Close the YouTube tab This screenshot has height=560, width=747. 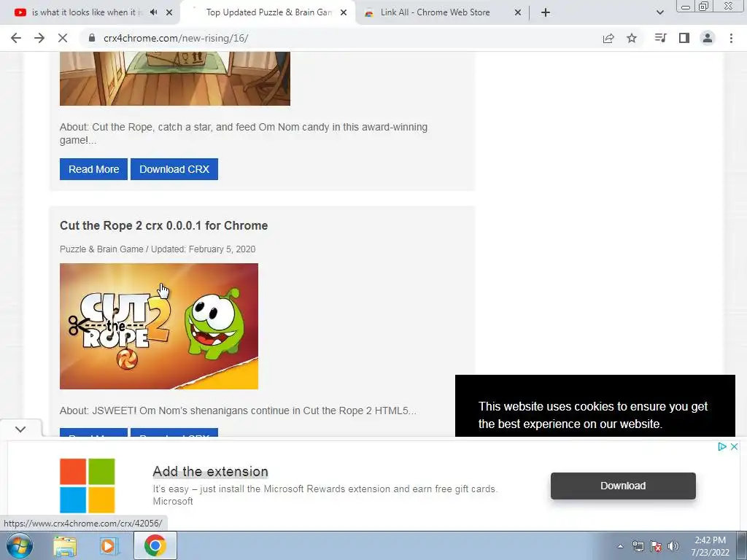coord(169,12)
